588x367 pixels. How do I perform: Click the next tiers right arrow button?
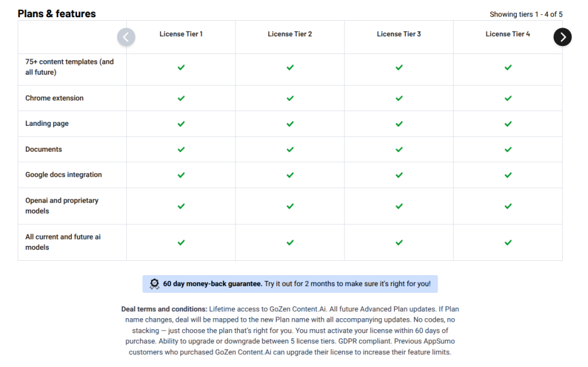(x=562, y=37)
